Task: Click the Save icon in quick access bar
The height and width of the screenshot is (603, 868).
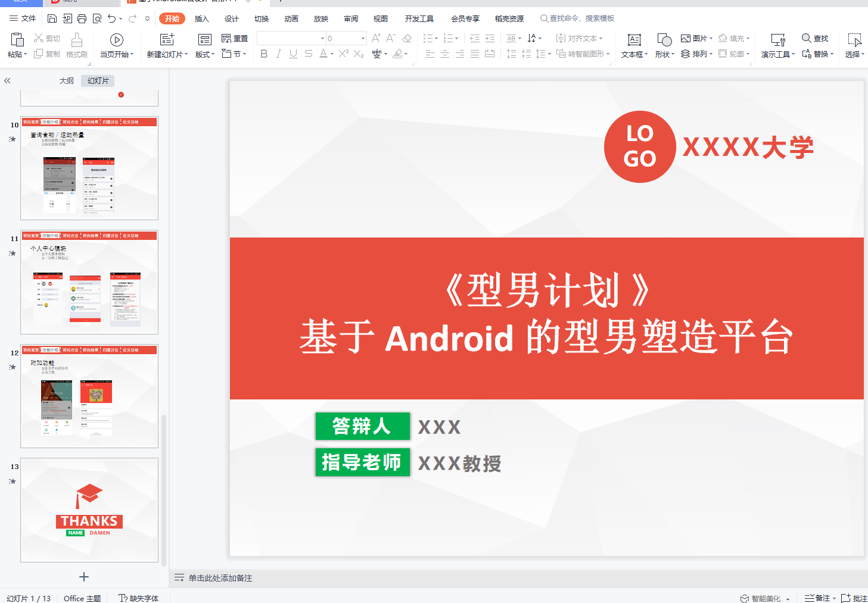Action: pyautogui.click(x=52, y=18)
